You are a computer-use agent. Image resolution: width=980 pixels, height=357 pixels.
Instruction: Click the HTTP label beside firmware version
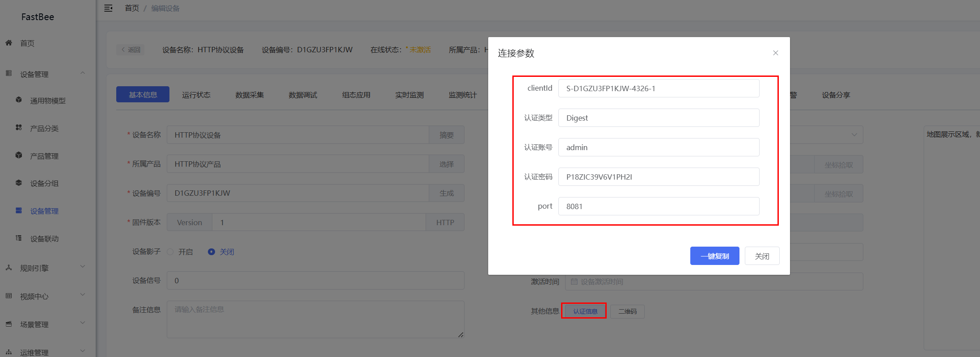(x=445, y=222)
